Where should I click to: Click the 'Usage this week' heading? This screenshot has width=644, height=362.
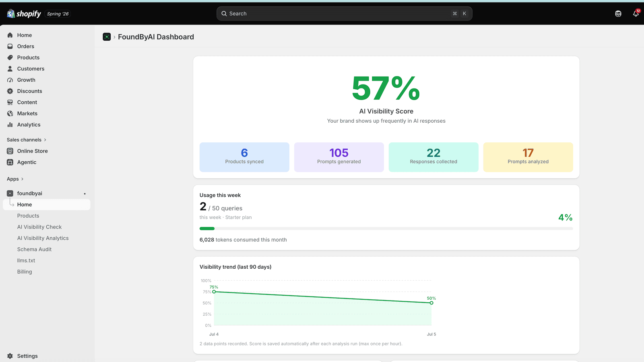tap(220, 195)
